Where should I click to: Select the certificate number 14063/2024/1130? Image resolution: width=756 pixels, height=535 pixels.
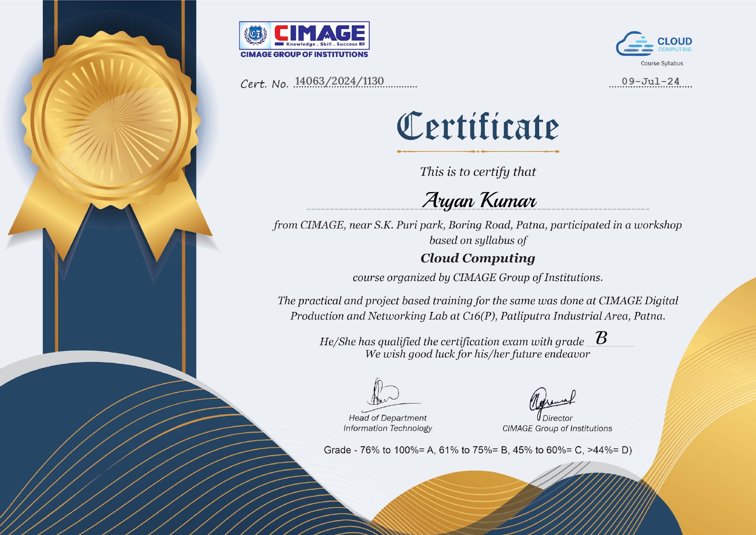click(x=339, y=81)
